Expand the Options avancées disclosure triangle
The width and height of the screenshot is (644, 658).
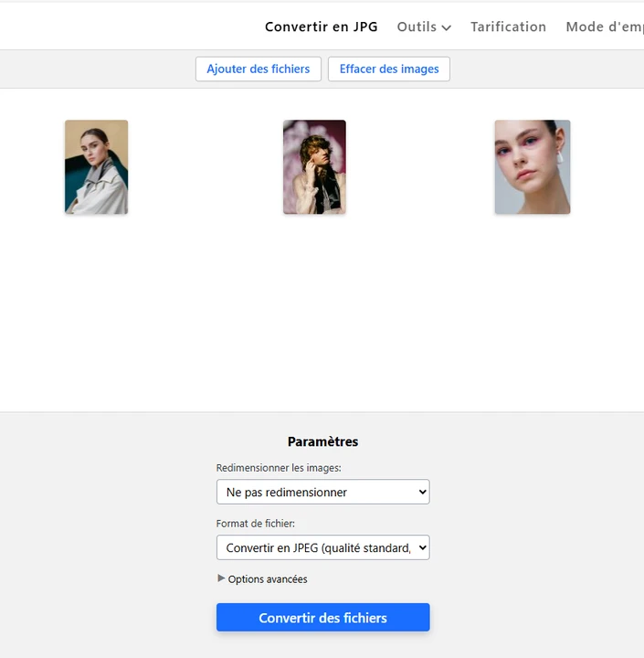(x=221, y=578)
